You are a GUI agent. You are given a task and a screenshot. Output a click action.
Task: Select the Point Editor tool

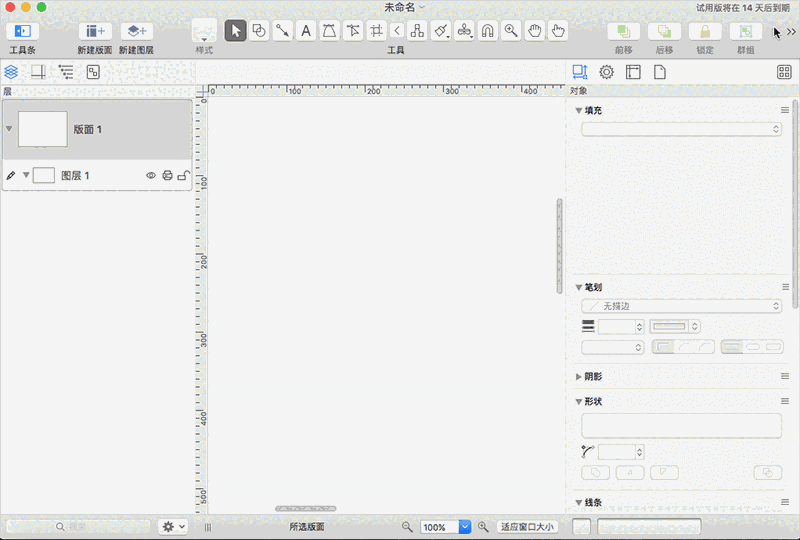(353, 31)
